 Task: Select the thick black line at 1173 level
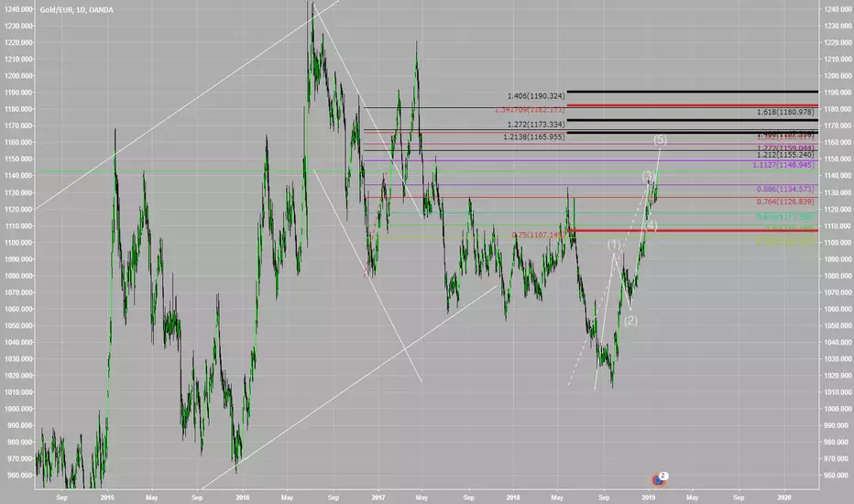tap(692, 120)
